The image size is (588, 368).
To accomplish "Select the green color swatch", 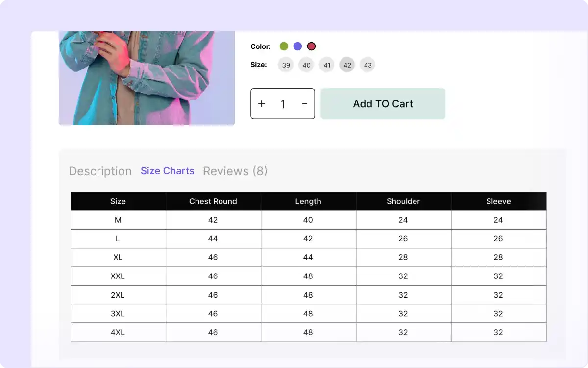I will 284,46.
